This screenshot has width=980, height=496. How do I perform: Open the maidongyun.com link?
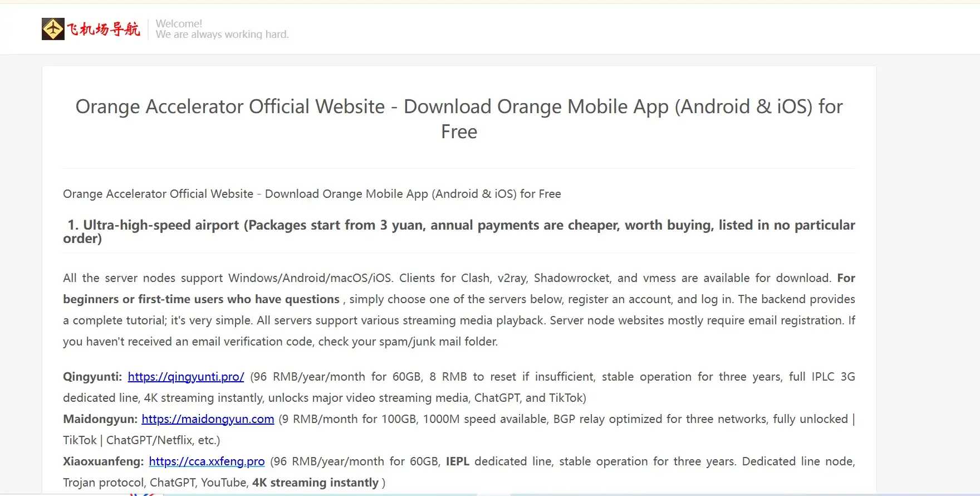208,419
